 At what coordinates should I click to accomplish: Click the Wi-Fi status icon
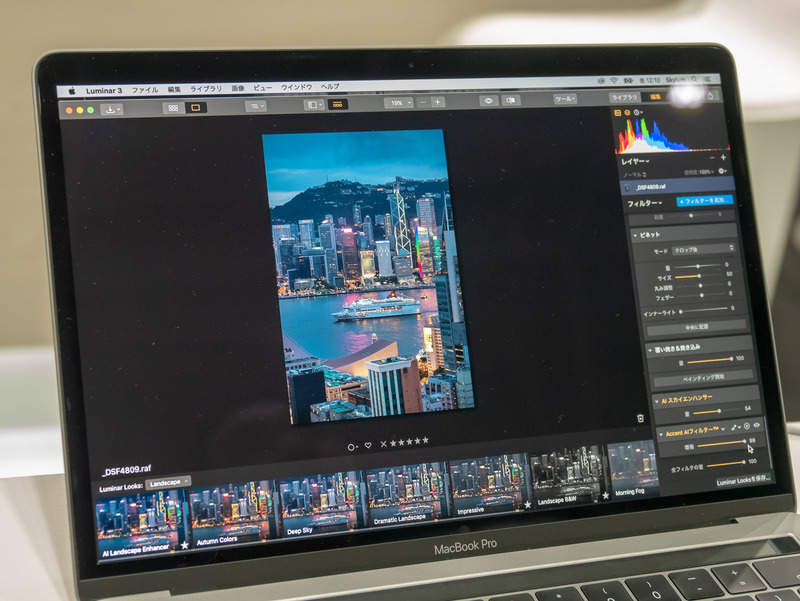point(614,81)
